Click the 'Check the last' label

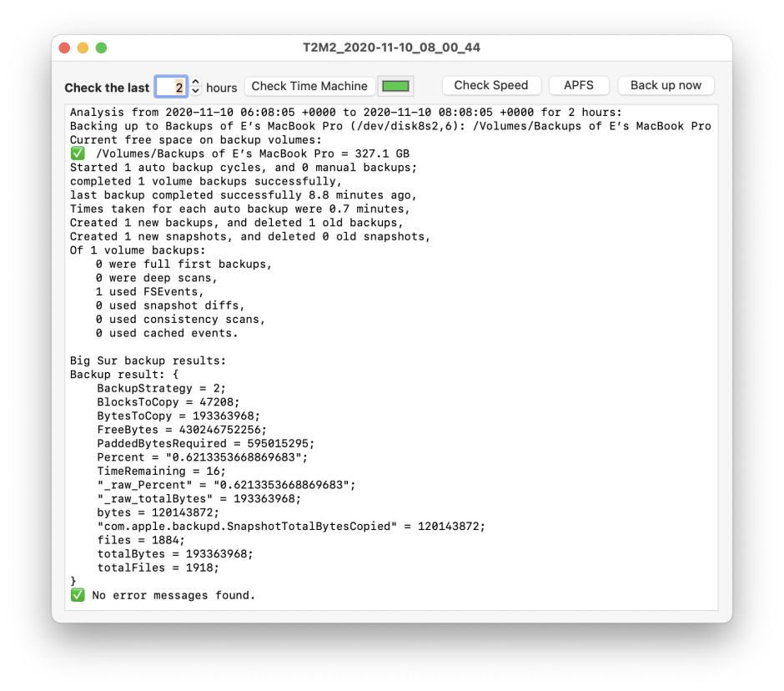tap(107, 88)
